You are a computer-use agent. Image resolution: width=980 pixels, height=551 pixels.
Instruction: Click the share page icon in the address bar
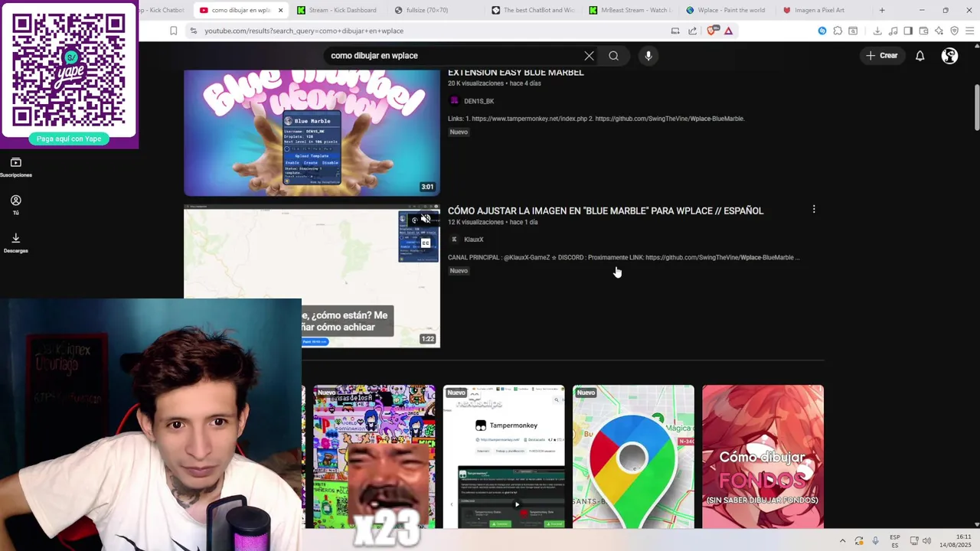692,31
